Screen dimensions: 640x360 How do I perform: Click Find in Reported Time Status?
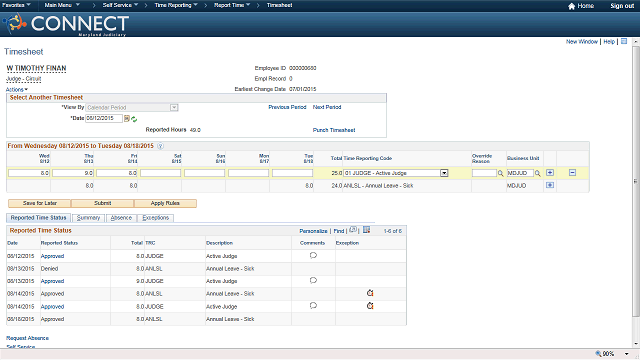(339, 231)
